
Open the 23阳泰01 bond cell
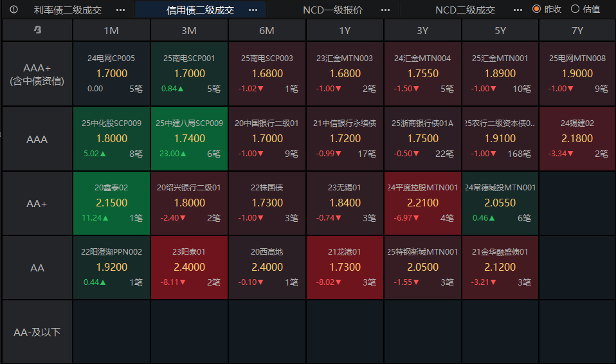(x=189, y=268)
